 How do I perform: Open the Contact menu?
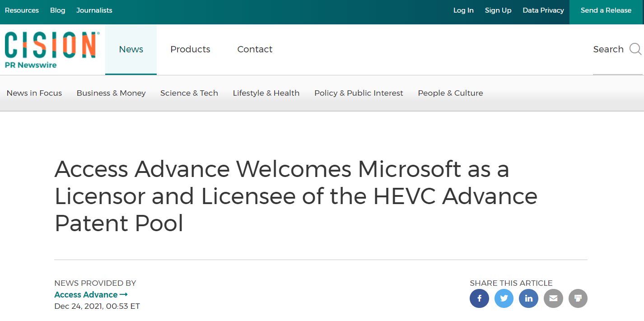coord(255,50)
